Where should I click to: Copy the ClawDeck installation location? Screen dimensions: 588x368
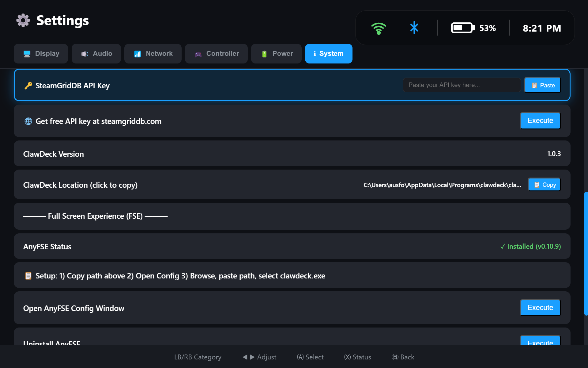coord(544,184)
